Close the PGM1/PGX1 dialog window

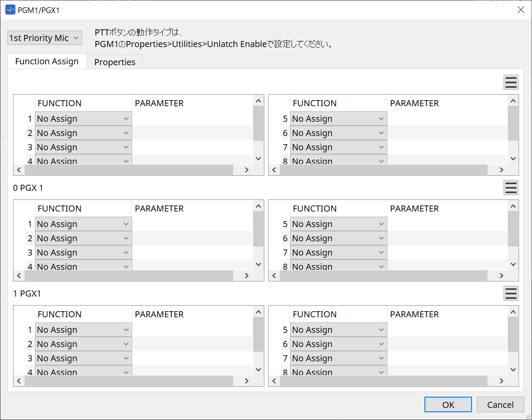pyautogui.click(x=521, y=10)
